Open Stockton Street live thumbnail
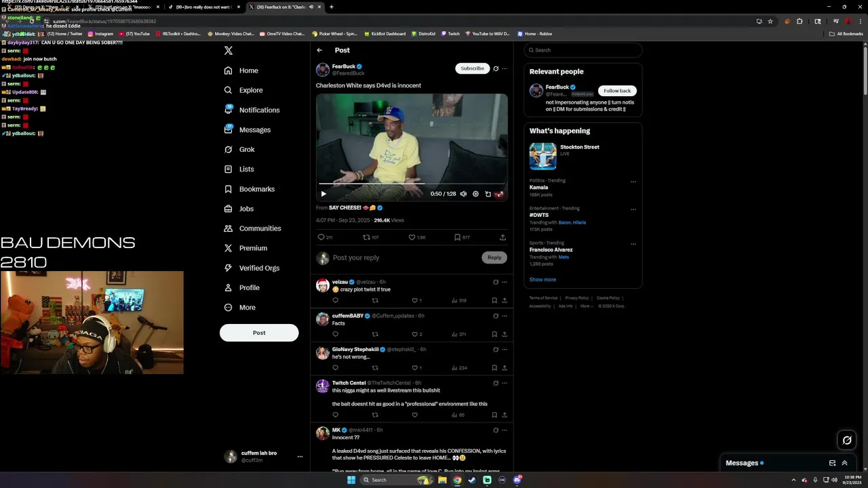Image resolution: width=868 pixels, height=488 pixels. 542,157
